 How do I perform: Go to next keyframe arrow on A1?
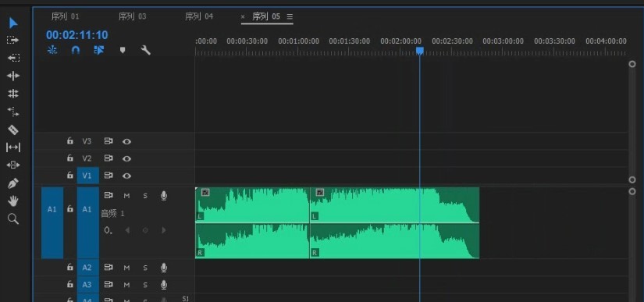coord(163,230)
